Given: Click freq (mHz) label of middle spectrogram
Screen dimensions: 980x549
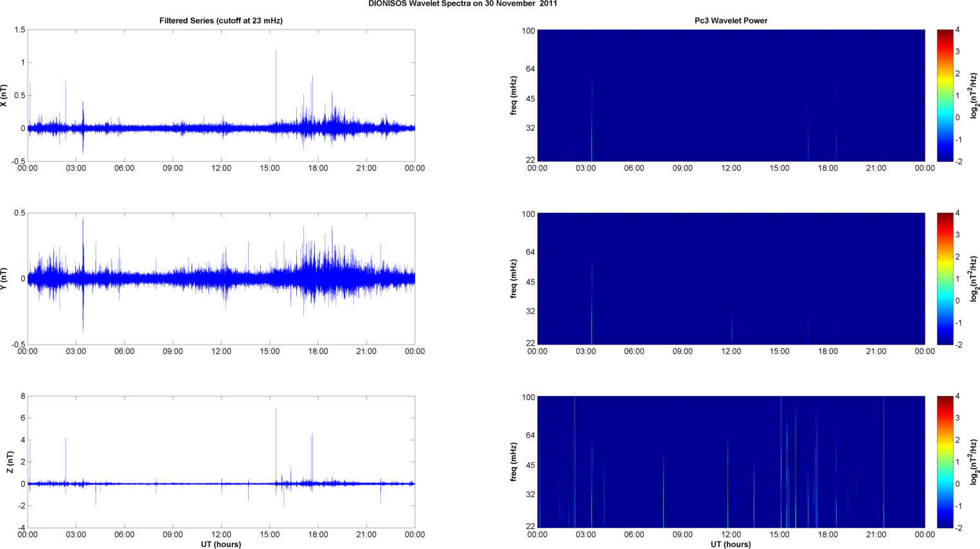Looking at the screenshot, I should click(x=513, y=279).
